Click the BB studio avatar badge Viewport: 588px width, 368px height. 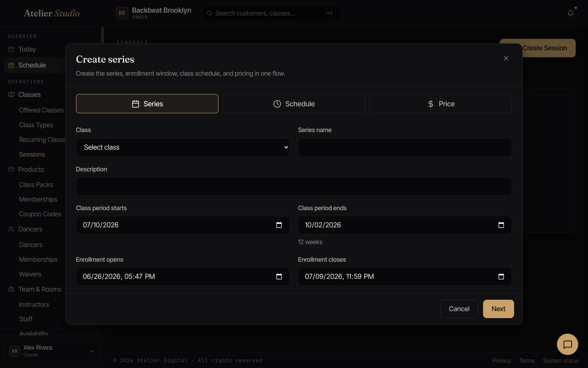[122, 13]
